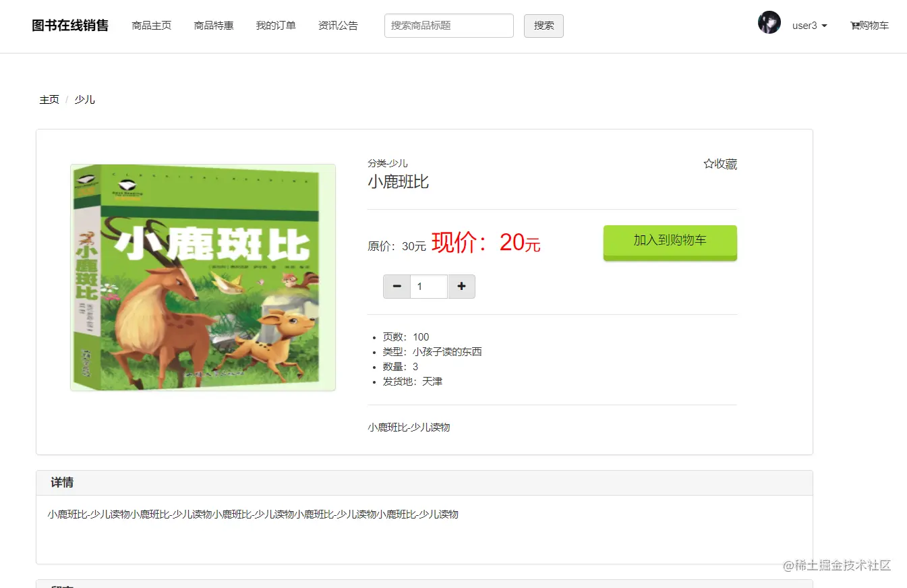Decrease quantity with the minus button

pyautogui.click(x=397, y=287)
